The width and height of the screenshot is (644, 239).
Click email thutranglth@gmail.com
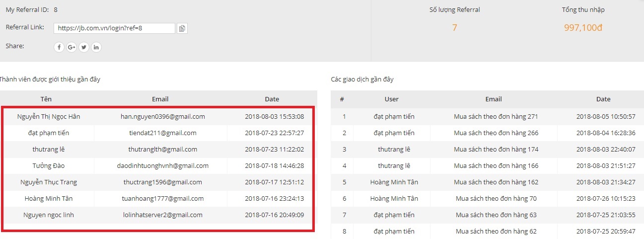pyautogui.click(x=163, y=149)
